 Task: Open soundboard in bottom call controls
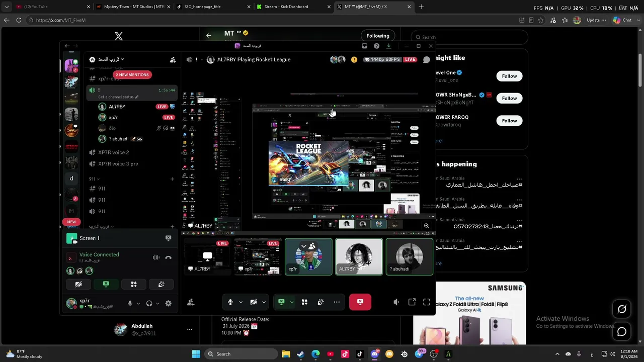click(320, 302)
